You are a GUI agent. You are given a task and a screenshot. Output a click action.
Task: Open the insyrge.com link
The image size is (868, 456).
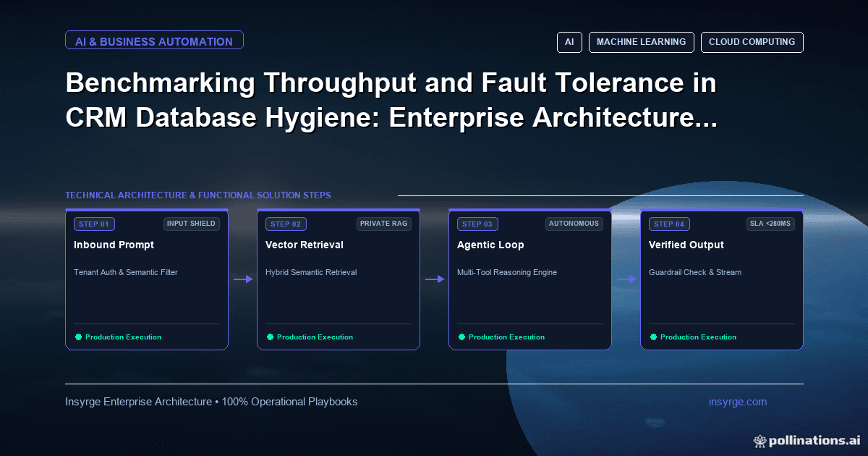click(x=738, y=402)
